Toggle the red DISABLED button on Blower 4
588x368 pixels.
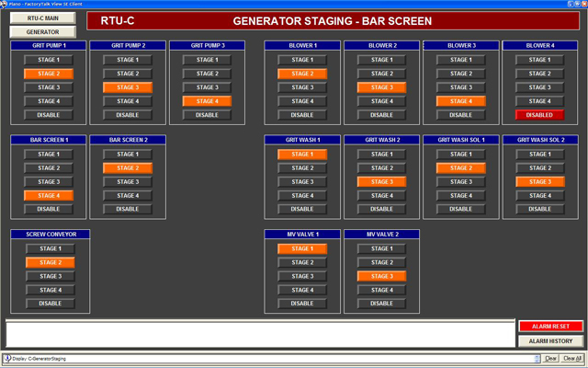pyautogui.click(x=540, y=115)
